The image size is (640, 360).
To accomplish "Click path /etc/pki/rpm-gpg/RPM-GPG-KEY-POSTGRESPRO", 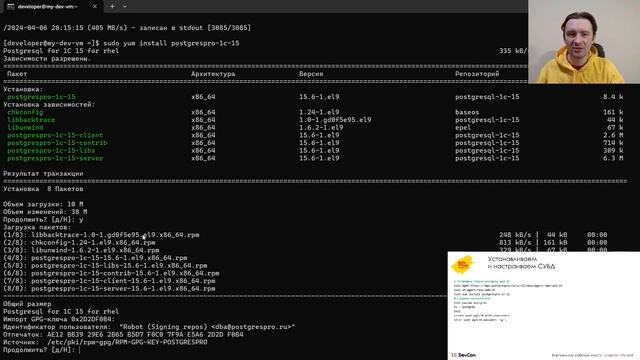I will pos(127,342).
